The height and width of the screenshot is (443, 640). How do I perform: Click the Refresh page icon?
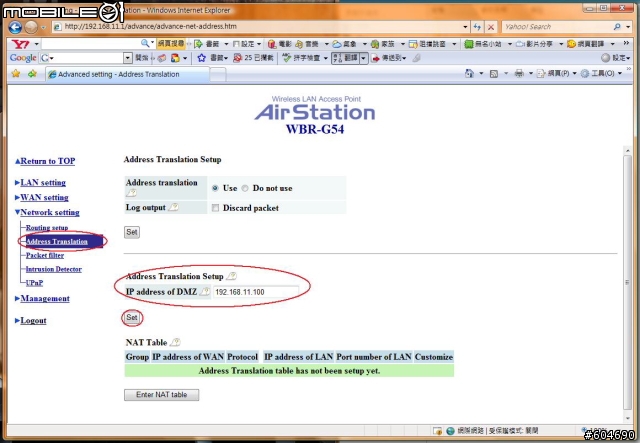click(x=478, y=27)
